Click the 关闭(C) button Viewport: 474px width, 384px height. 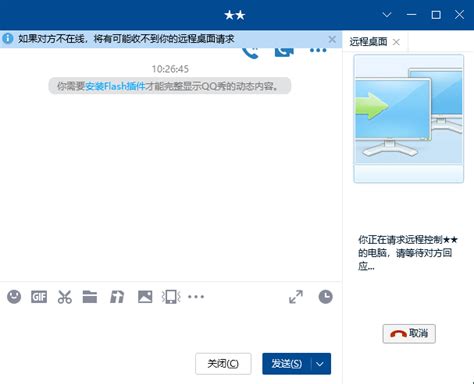tap(223, 364)
